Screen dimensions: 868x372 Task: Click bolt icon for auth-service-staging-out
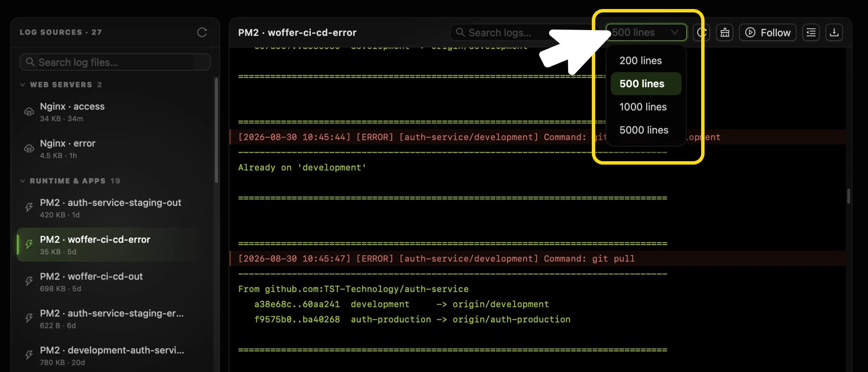click(29, 207)
